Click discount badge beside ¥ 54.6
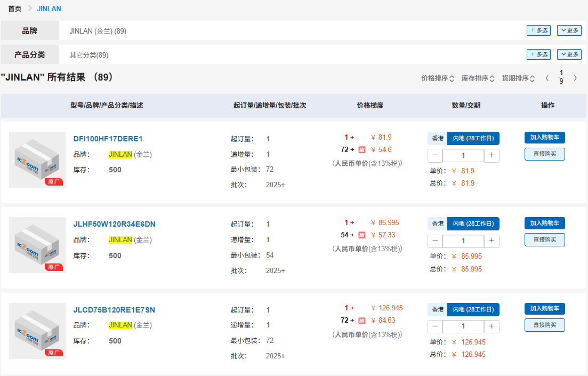Viewport: 588px width, 376px height. point(362,150)
